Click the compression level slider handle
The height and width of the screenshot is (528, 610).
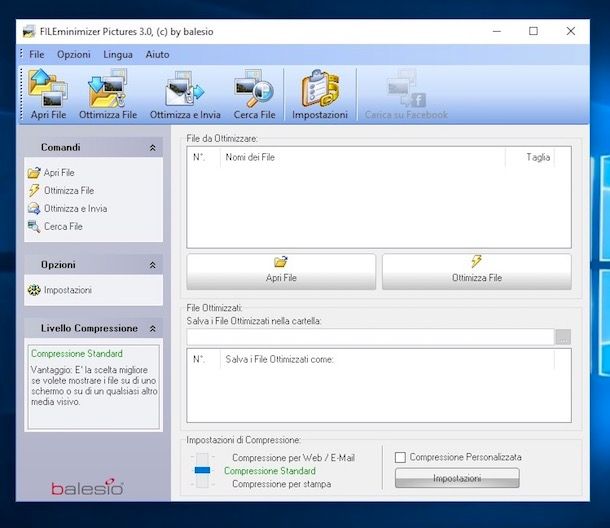(x=203, y=470)
